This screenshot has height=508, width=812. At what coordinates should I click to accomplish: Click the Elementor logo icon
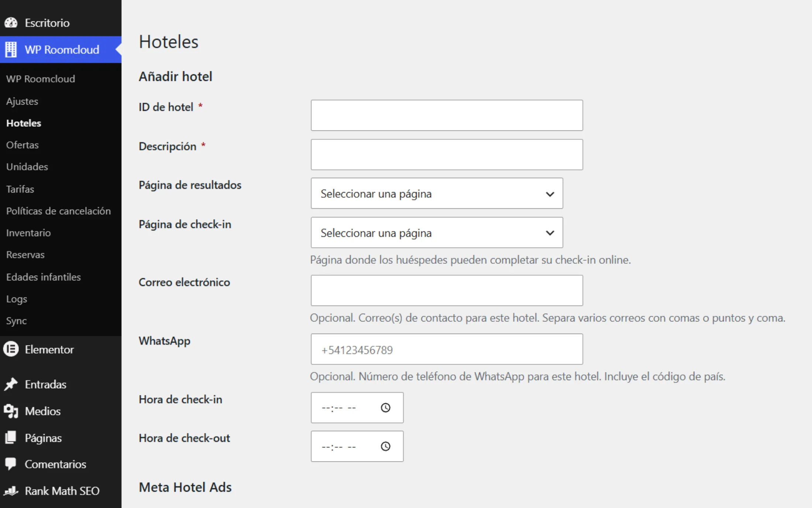[x=11, y=349]
